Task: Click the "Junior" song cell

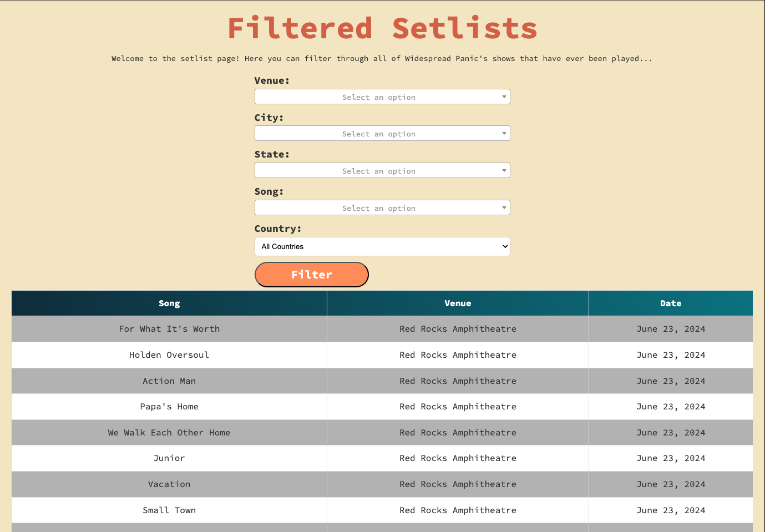Action: click(169, 458)
